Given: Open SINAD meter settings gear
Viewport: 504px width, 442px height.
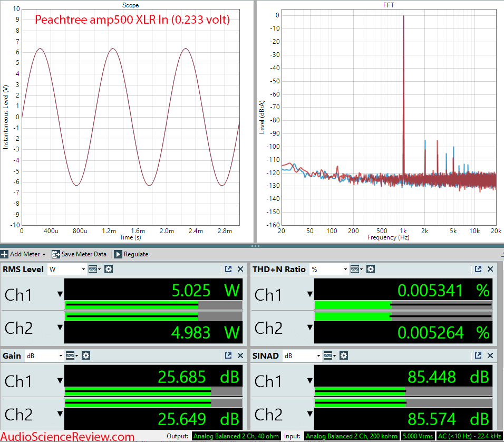Looking at the screenshot, I should click(x=344, y=356).
